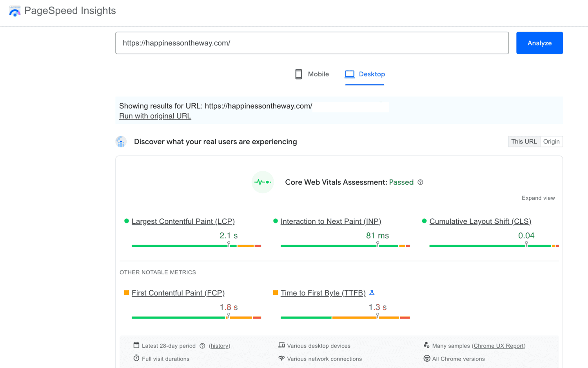Click the PageSpeed Insights logo icon
The height and width of the screenshot is (368, 588).
[x=15, y=11]
